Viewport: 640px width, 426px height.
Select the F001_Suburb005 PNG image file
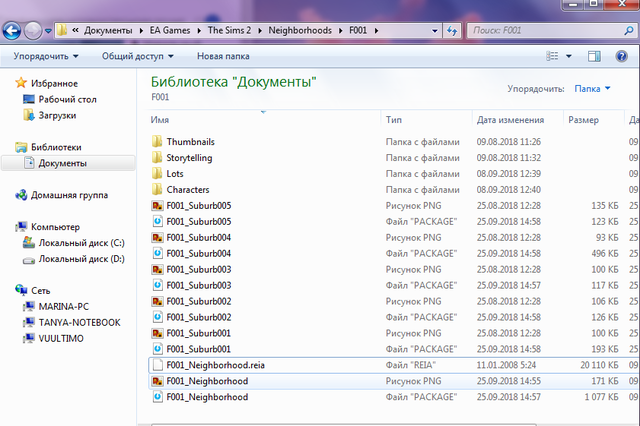[199, 206]
